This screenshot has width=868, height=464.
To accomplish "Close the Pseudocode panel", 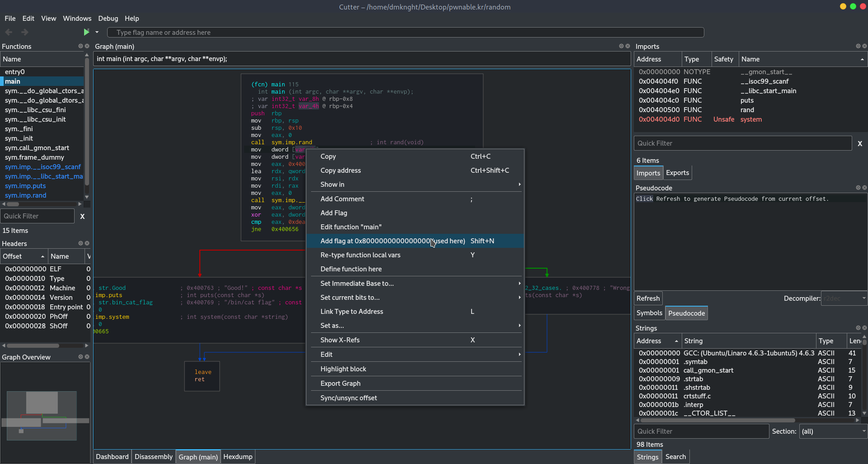I will (864, 188).
